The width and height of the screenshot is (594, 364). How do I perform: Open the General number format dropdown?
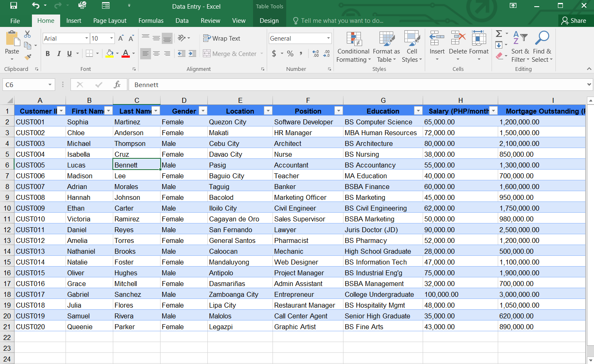coord(328,39)
